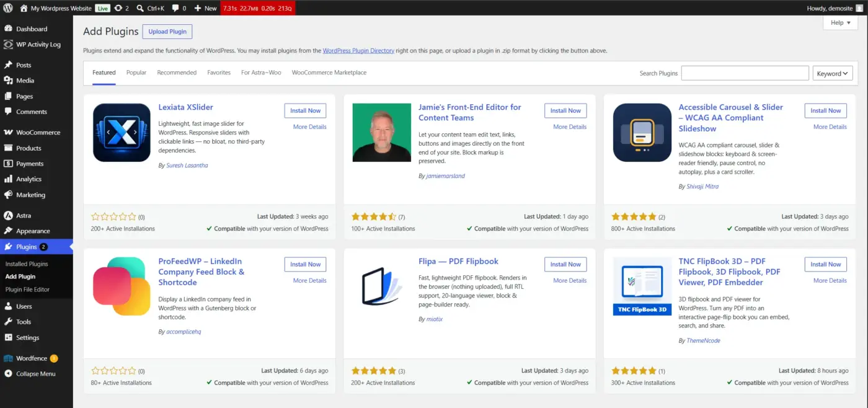The width and height of the screenshot is (868, 408).
Task: Click the TNC FlipBook 3D thumbnail
Action: (x=642, y=286)
